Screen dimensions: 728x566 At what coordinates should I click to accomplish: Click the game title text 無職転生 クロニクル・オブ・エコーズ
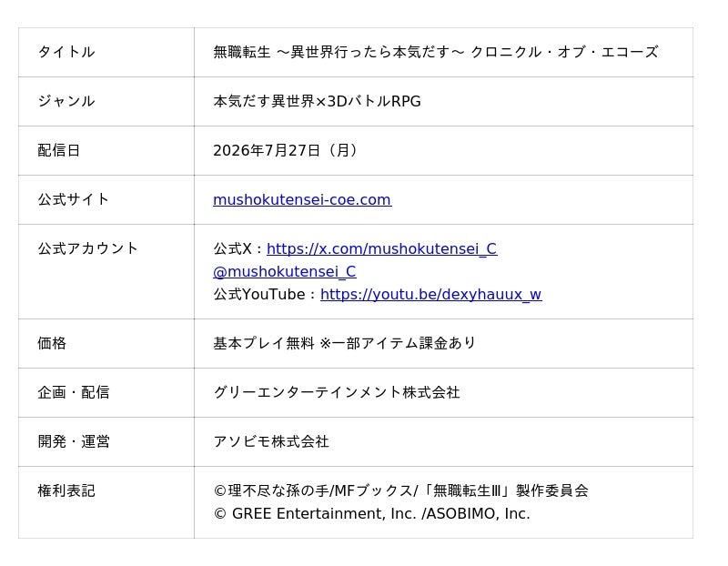436,52
